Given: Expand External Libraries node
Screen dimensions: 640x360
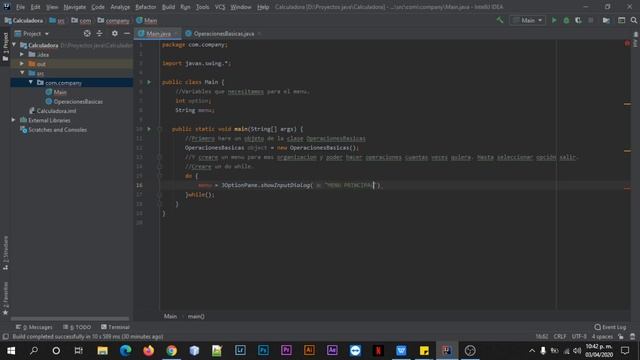Looking at the screenshot, I should tap(13, 120).
